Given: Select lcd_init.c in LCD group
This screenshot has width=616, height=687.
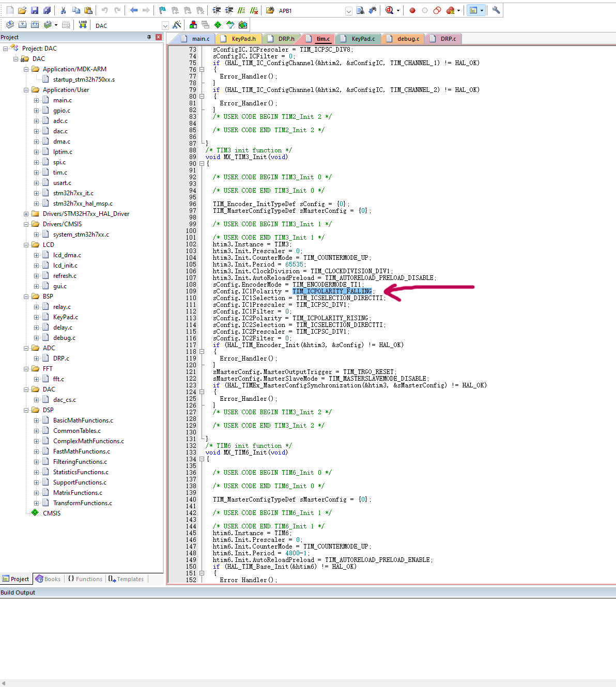Looking at the screenshot, I should point(65,266).
